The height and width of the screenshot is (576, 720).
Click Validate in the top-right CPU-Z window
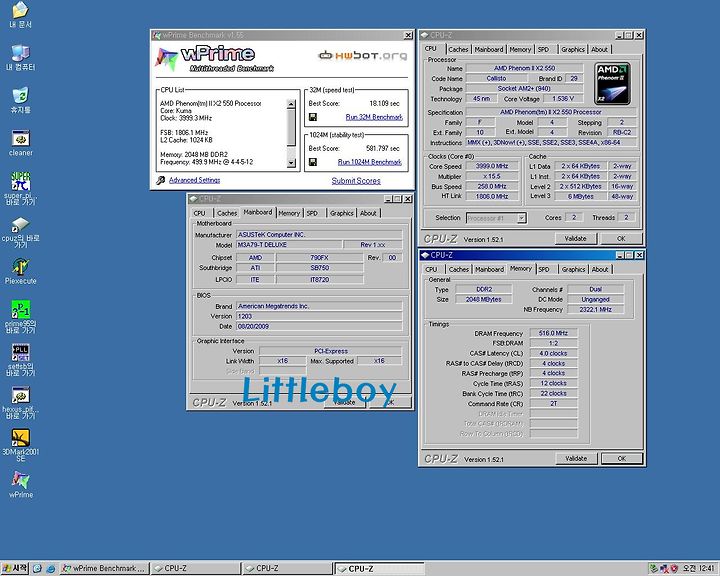click(575, 238)
